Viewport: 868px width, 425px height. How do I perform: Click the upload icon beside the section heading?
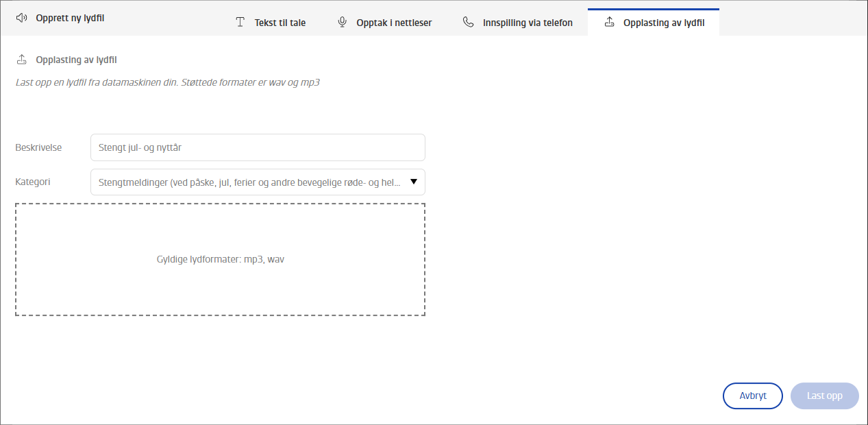(21, 60)
